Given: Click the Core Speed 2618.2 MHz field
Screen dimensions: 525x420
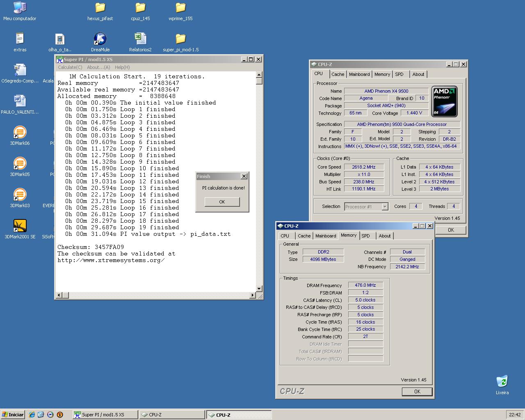Looking at the screenshot, I should pos(364,167).
